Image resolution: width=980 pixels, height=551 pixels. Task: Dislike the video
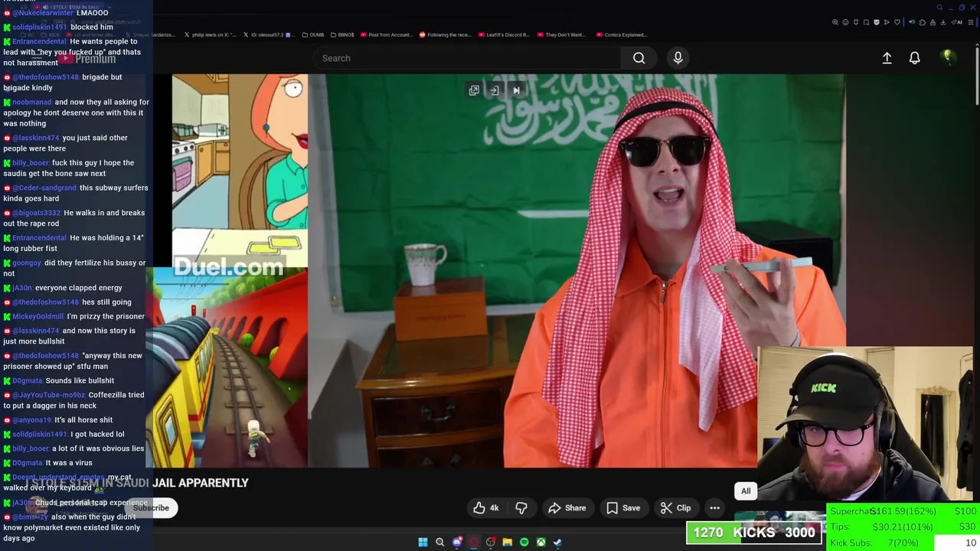pos(521,508)
